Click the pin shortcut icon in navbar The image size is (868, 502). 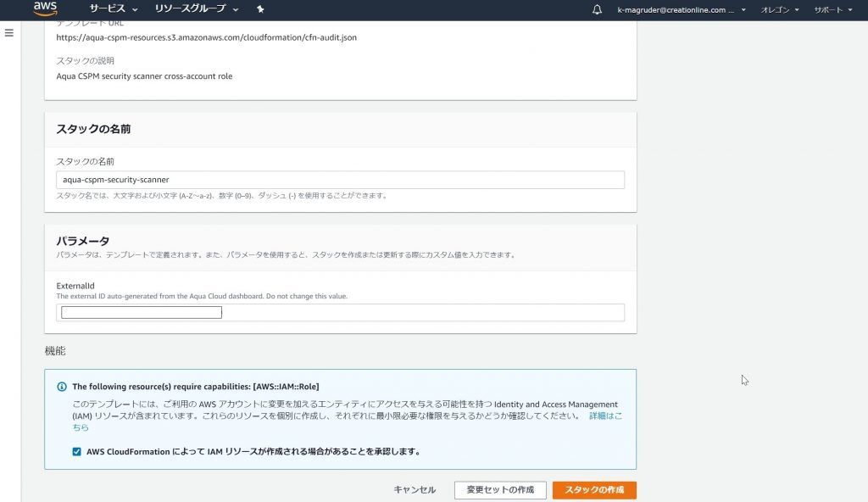pyautogui.click(x=260, y=8)
